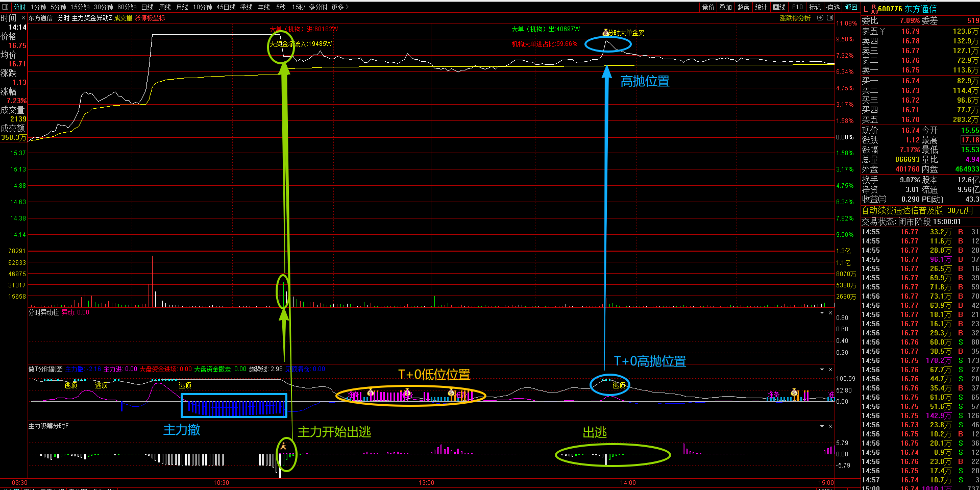Click the money bag 分时大单金叉 marker
This screenshot has width=980, height=490.
pos(606,33)
